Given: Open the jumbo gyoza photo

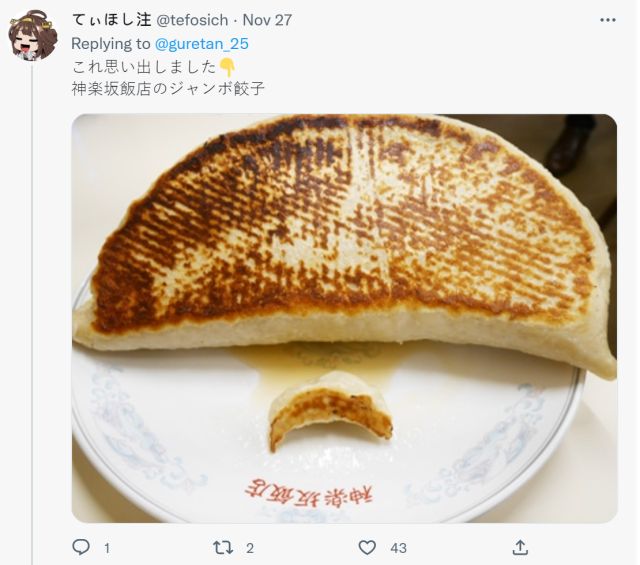Looking at the screenshot, I should [x=344, y=318].
